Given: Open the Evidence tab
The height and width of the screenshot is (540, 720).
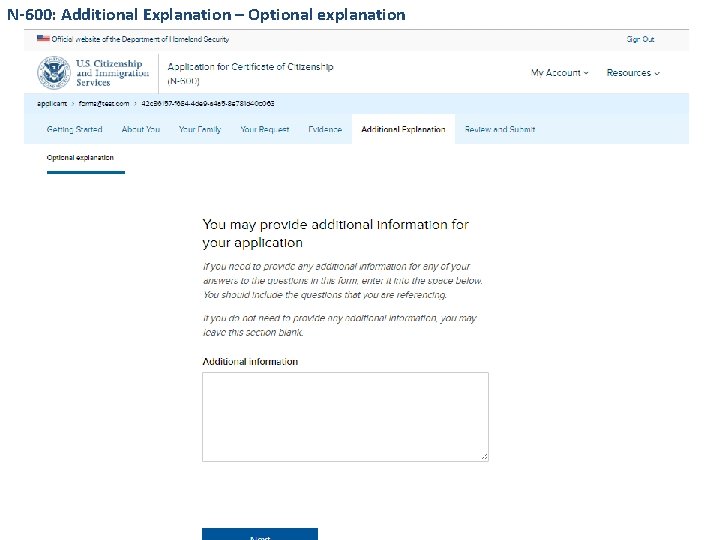Looking at the screenshot, I should tap(325, 129).
